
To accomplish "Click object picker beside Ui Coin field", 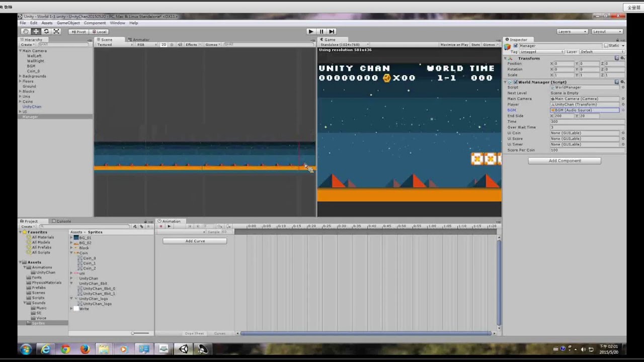I will pyautogui.click(x=623, y=133).
